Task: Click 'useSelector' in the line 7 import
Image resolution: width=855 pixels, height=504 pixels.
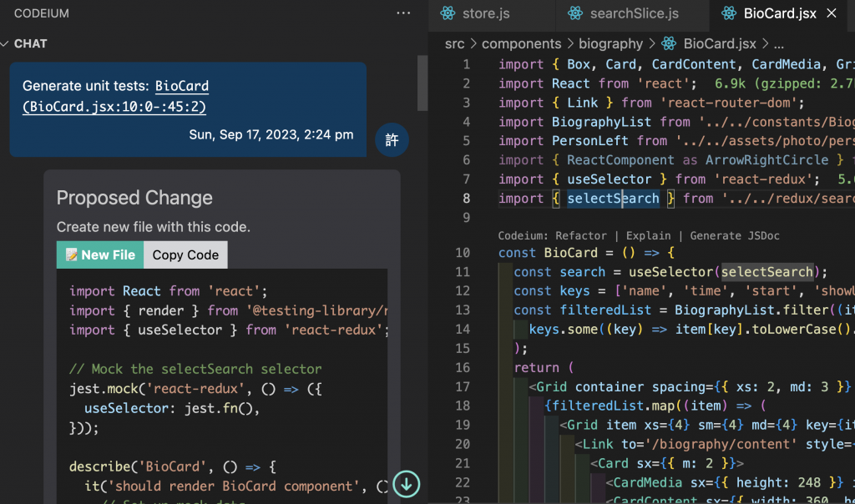Action: pyautogui.click(x=609, y=179)
